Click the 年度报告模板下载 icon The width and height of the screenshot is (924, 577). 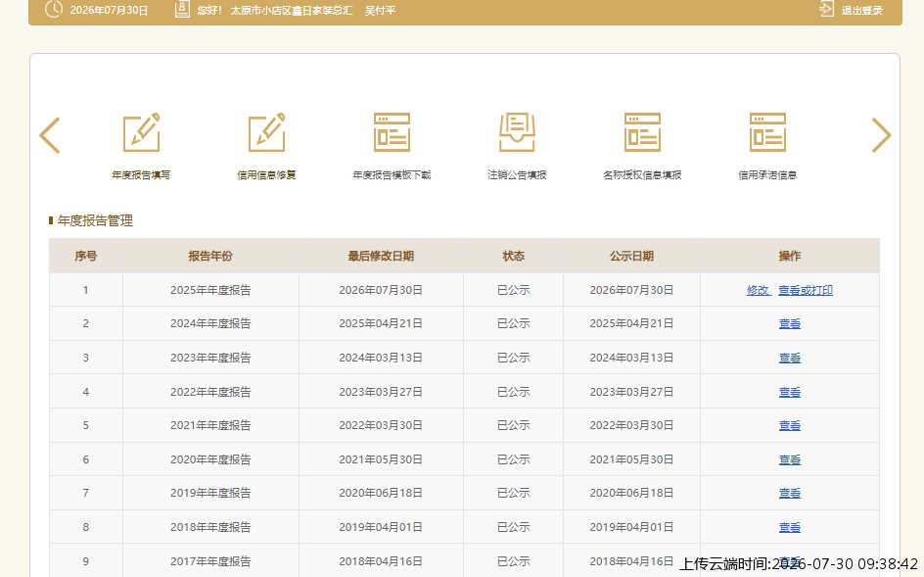tap(392, 132)
